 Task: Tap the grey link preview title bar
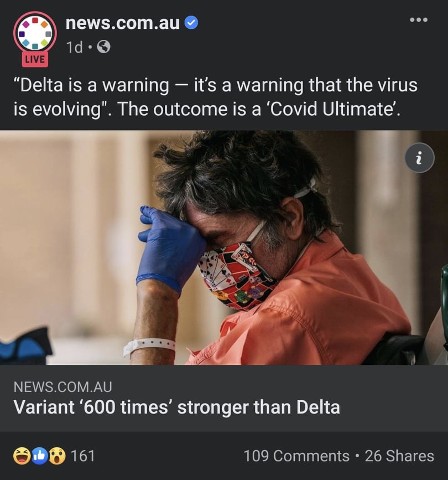click(224, 398)
